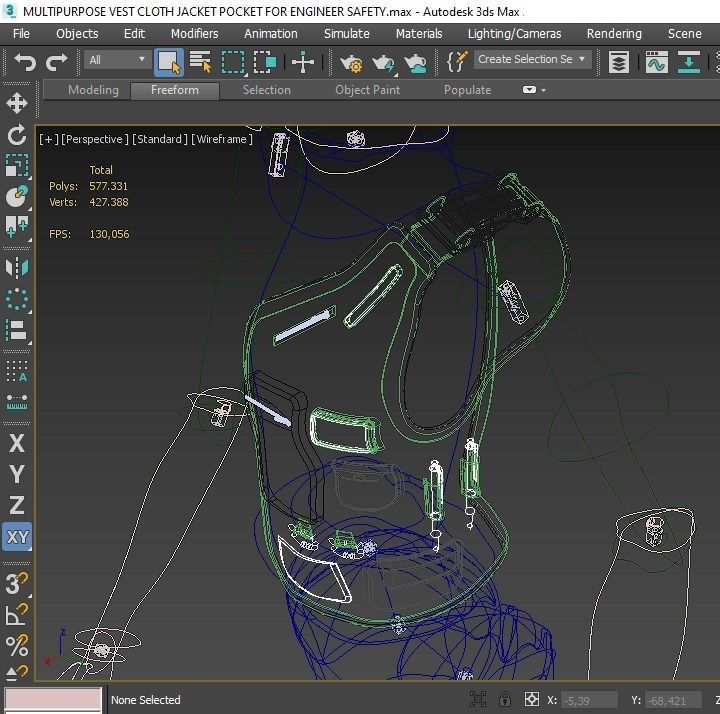Click the Perspective viewport label
Viewport: 720px width, 714px height.
(94, 139)
